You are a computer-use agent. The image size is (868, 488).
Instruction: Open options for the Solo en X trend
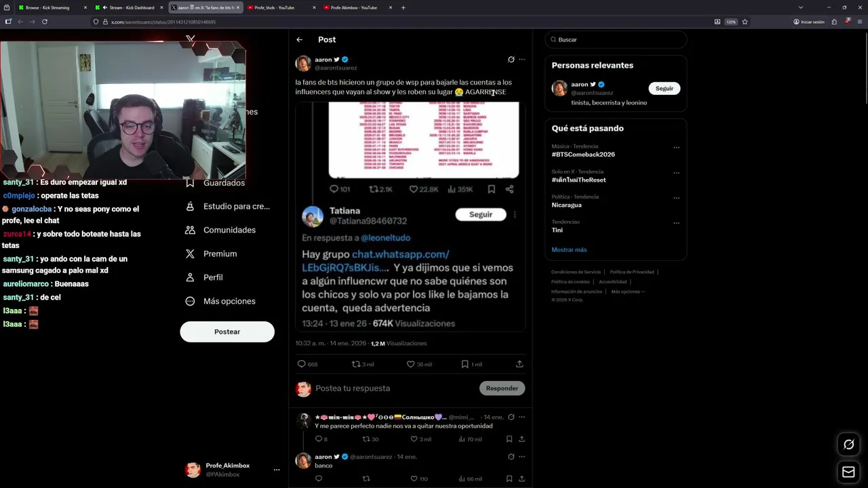pyautogui.click(x=676, y=172)
